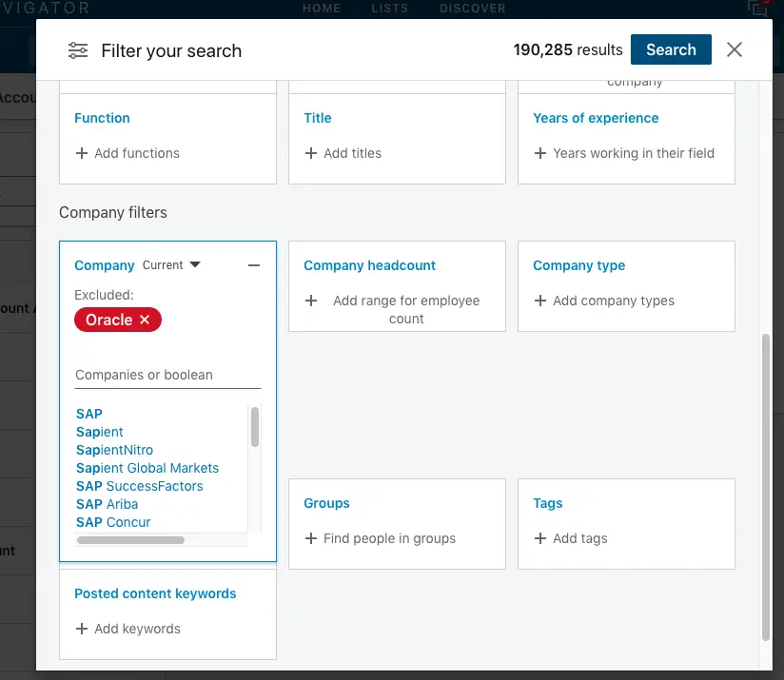Click plus icon for Years working in their field
Viewport: 784px width, 680px height.
point(540,153)
